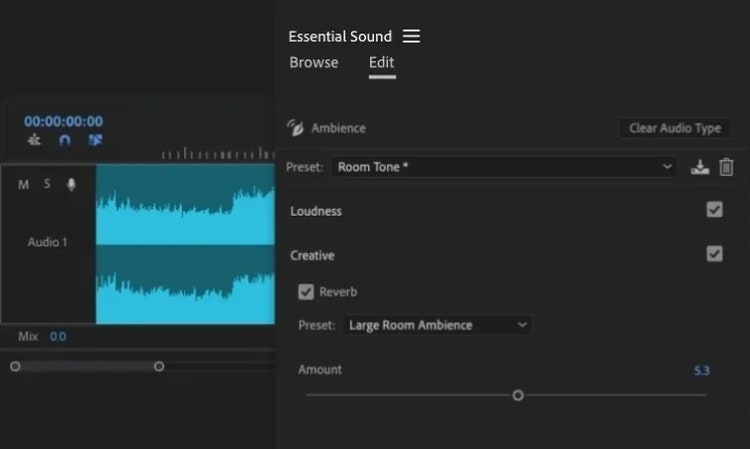This screenshot has height=449, width=750.
Task: Disable the Creative section checkbox
Action: [x=714, y=254]
